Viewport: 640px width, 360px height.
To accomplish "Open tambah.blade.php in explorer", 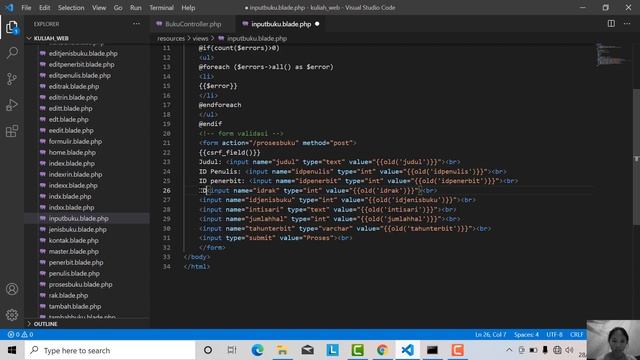I will point(75,306).
